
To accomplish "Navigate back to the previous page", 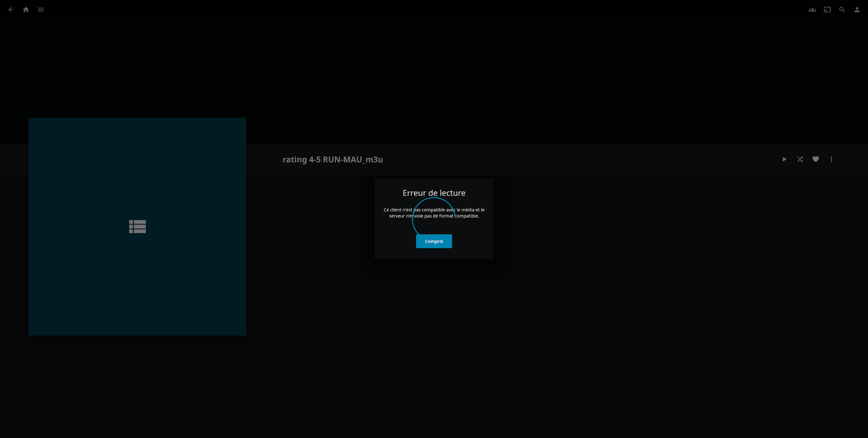I will 11,10.
